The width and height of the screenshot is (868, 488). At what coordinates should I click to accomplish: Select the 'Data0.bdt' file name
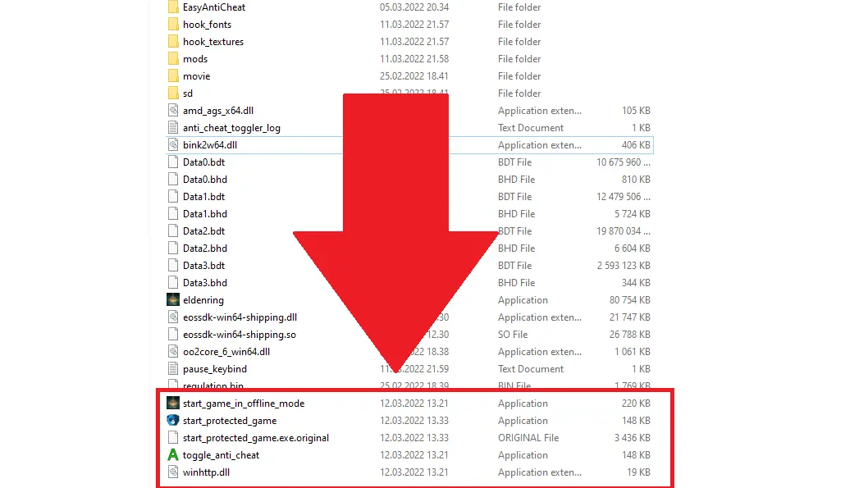pos(203,162)
